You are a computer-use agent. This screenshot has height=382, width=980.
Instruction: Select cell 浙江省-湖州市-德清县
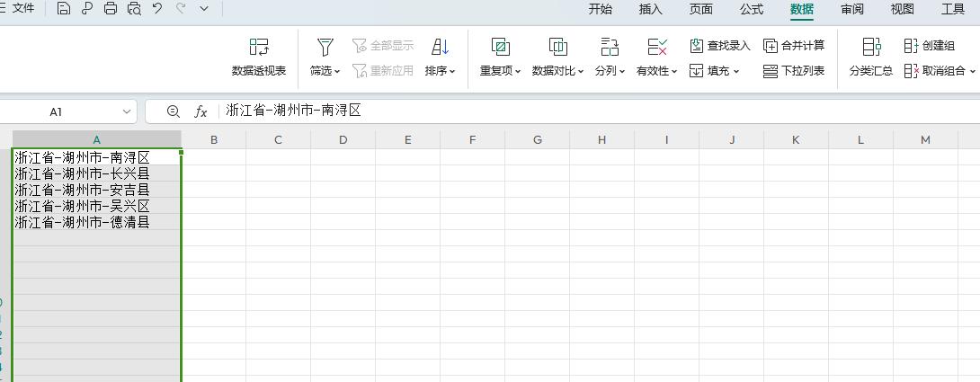point(97,223)
